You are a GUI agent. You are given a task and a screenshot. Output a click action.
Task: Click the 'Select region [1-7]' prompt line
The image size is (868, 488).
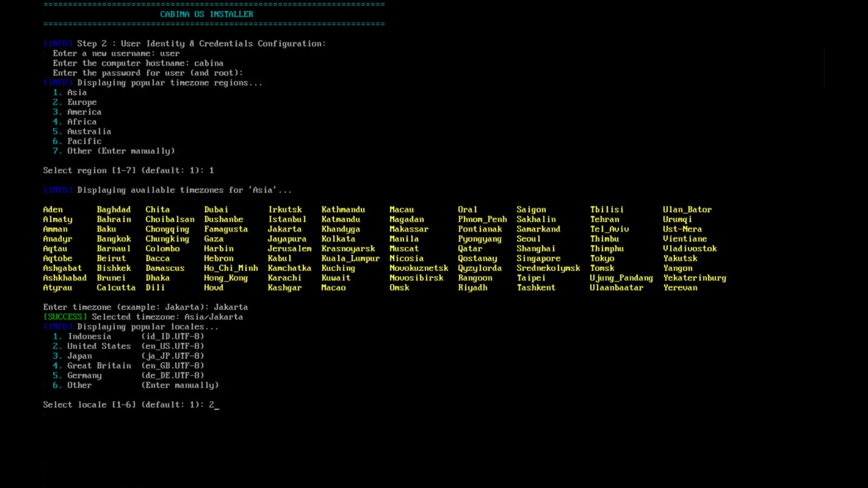coord(129,170)
